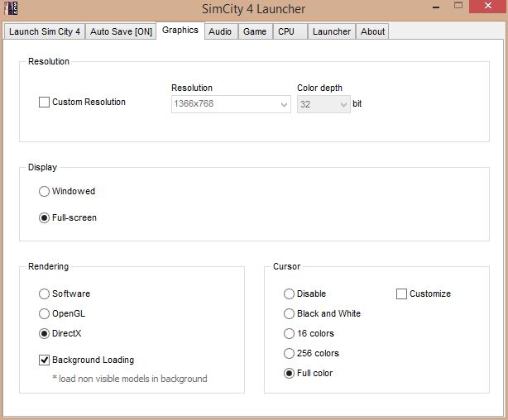Open the Auto Save [ON] tab
This screenshot has height=420, width=508.
[121, 31]
